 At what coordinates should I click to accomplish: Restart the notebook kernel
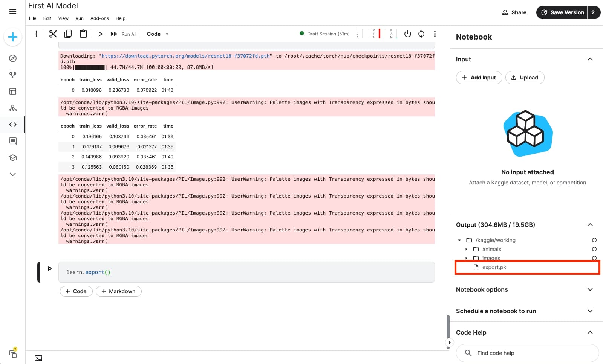click(421, 34)
